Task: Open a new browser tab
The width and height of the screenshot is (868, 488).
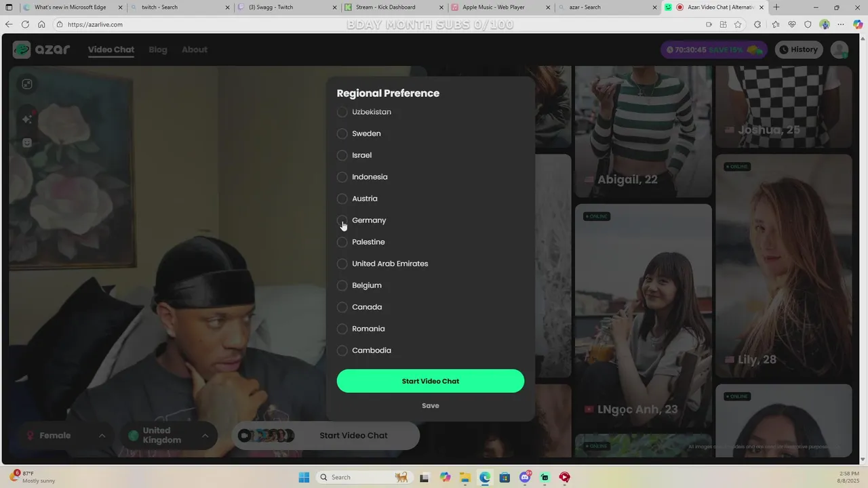Action: click(x=776, y=7)
